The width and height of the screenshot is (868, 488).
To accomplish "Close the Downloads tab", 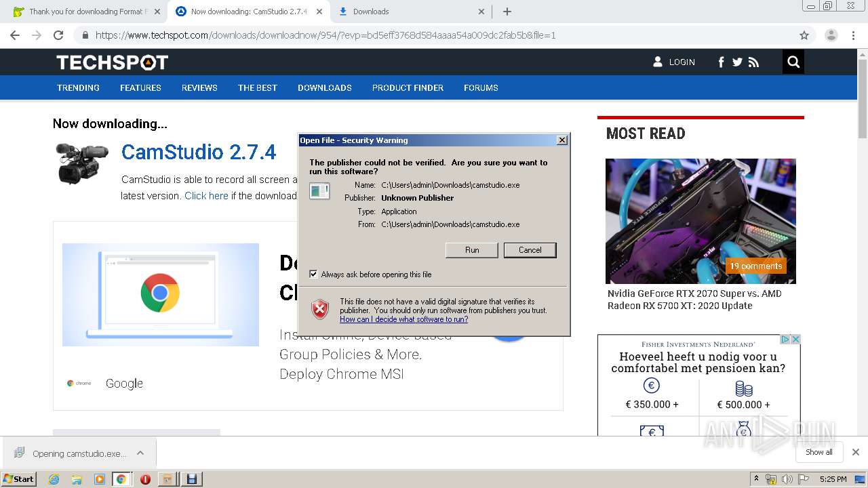I will [481, 12].
